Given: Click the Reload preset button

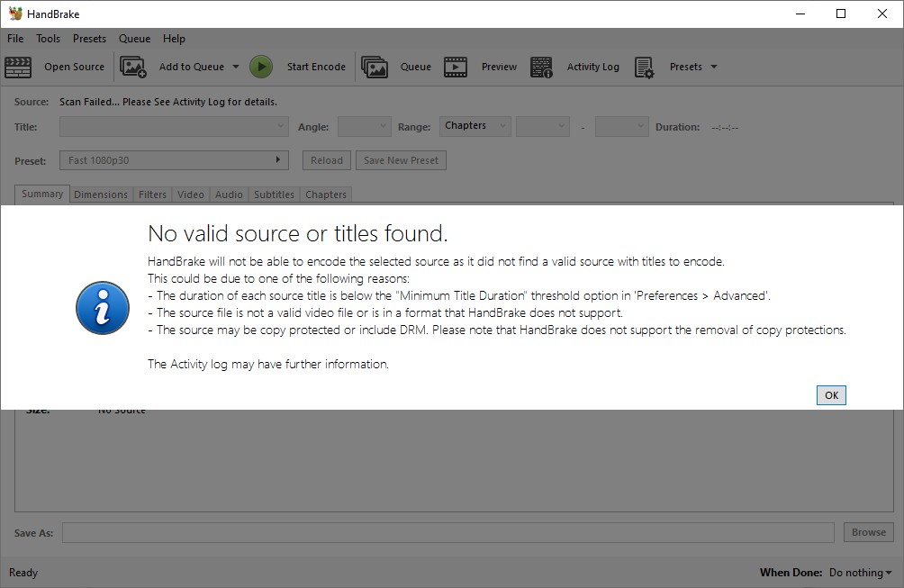Looking at the screenshot, I should coord(326,160).
